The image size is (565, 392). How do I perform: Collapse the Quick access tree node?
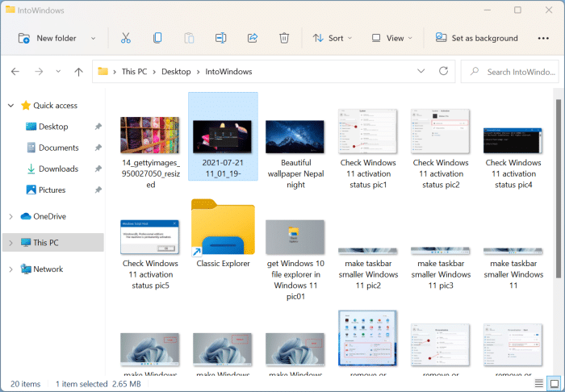pyautogui.click(x=10, y=106)
